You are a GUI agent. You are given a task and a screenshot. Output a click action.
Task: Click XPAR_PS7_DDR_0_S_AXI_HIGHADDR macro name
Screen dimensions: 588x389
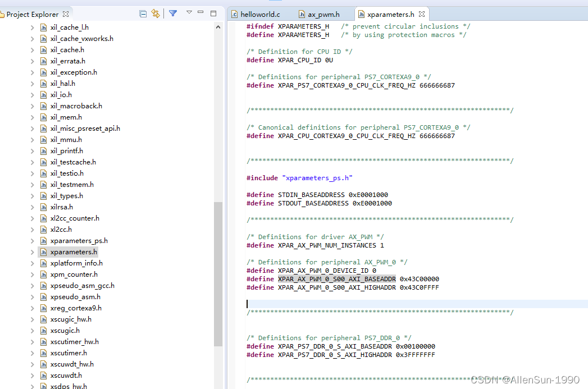[335, 355]
